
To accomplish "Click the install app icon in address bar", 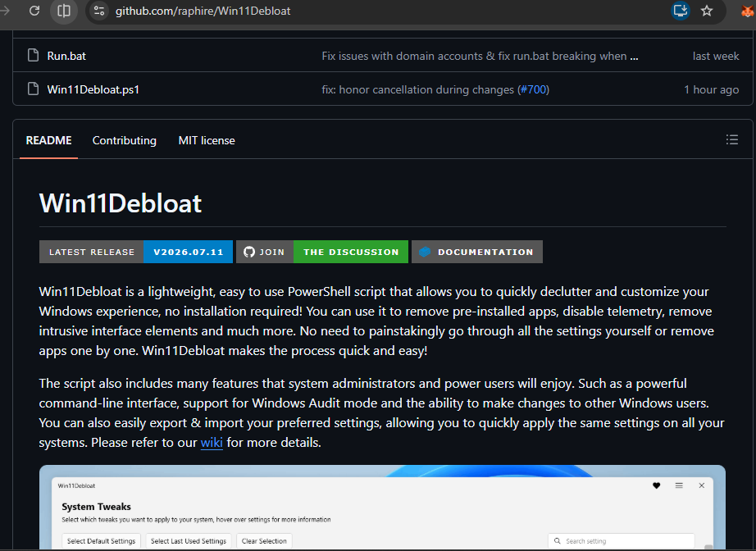I will (x=681, y=11).
